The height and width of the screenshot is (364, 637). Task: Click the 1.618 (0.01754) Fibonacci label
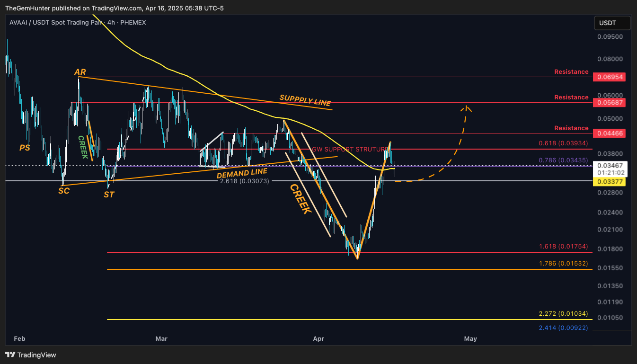563,247
